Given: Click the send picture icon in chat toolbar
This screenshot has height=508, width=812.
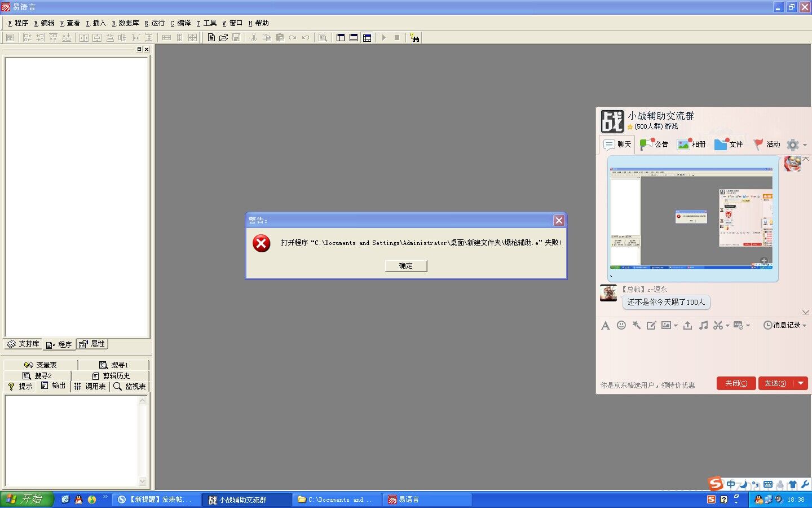Looking at the screenshot, I should tap(667, 325).
